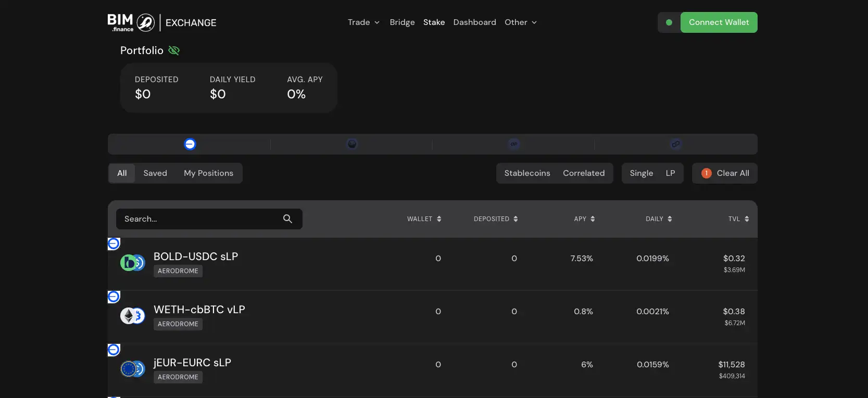
Task: Click the green network status dot
Action: click(669, 22)
